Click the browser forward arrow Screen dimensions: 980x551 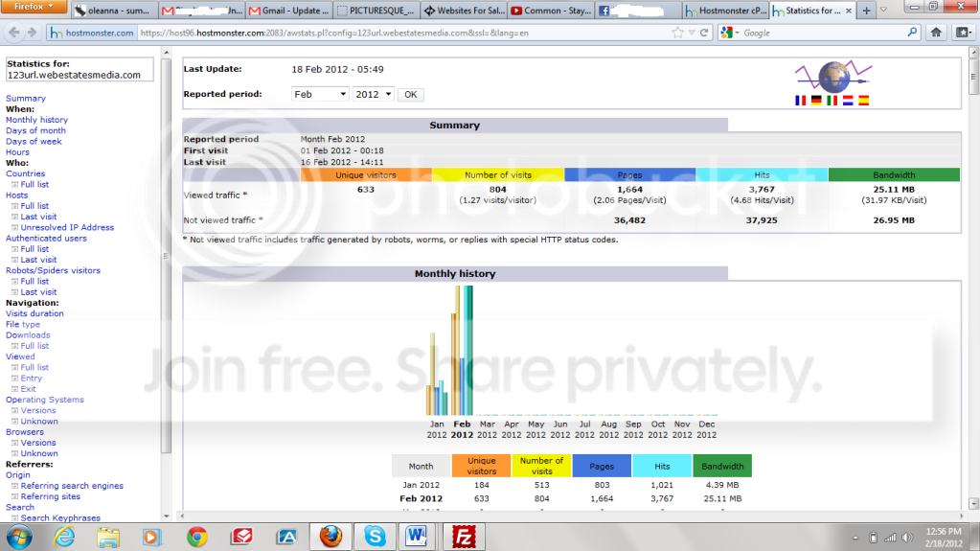pos(32,33)
